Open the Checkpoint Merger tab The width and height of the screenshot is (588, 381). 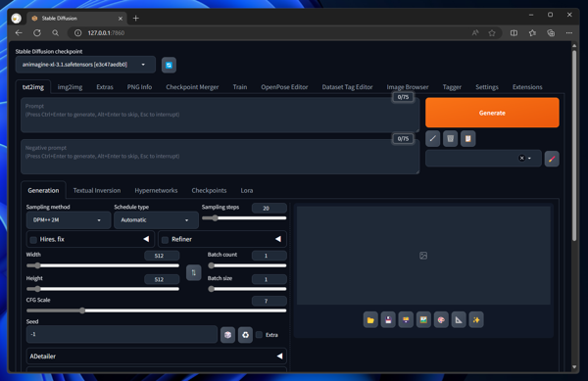(x=192, y=87)
